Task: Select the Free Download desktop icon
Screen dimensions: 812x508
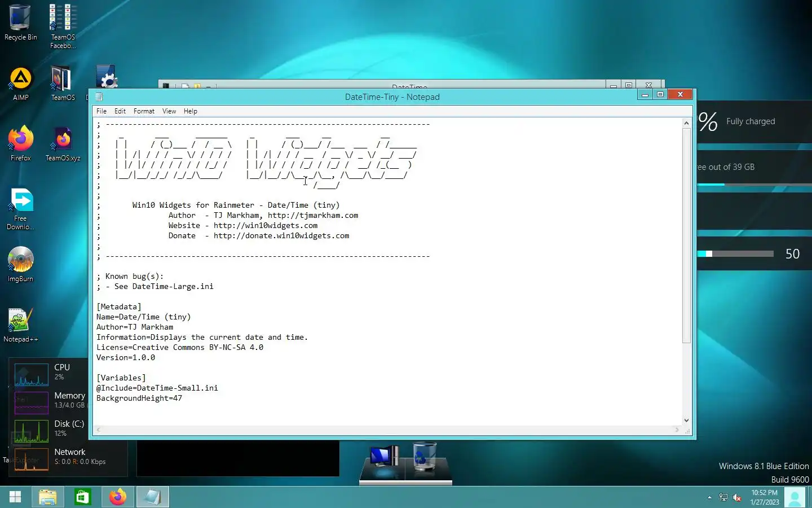Action: pyautogui.click(x=21, y=209)
